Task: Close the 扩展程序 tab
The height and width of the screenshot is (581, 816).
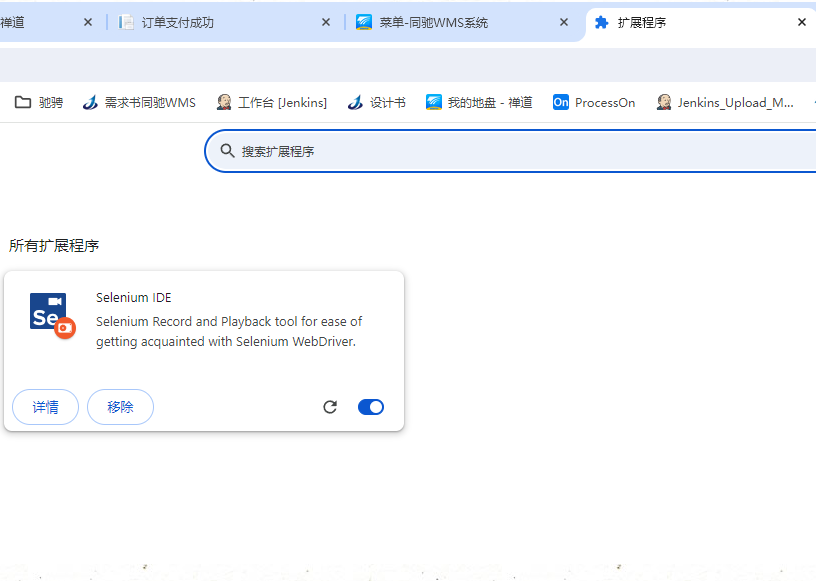Action: [801, 22]
